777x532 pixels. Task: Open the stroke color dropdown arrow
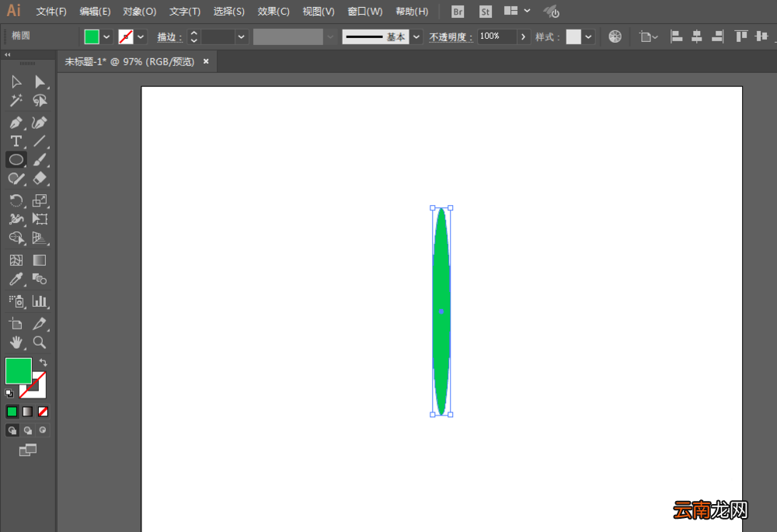(x=141, y=37)
